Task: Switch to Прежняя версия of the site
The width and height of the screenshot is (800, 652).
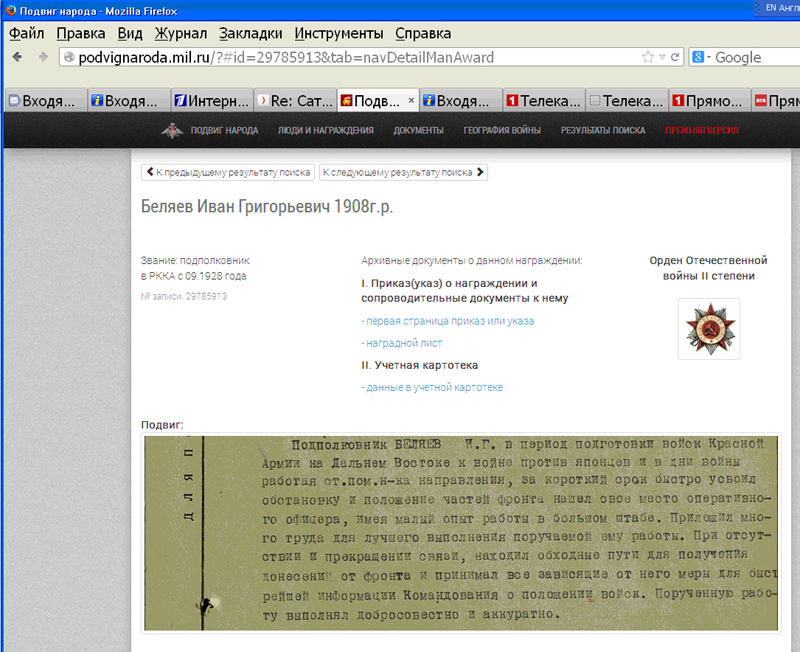Action: pyautogui.click(x=702, y=131)
